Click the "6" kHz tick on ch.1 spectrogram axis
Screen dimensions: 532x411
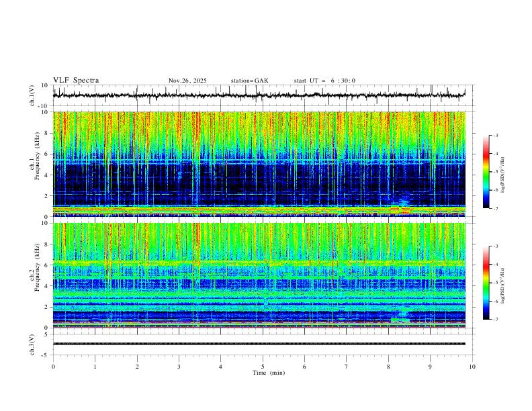point(46,154)
